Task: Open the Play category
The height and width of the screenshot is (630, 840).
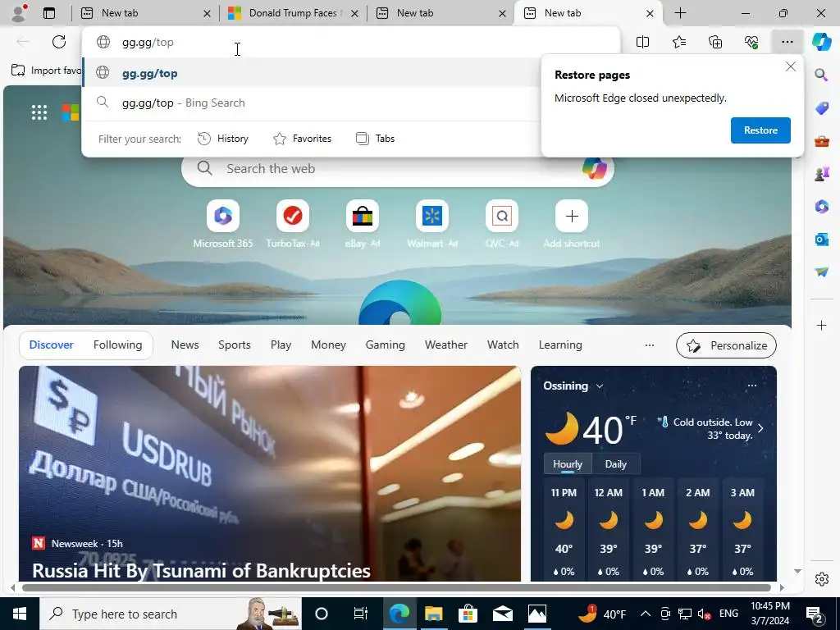Action: (x=281, y=345)
